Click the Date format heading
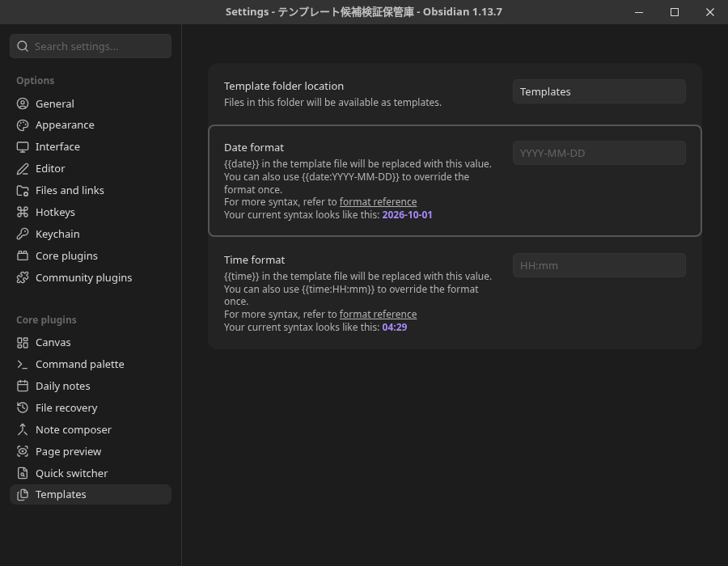Viewport: 728px width, 566px height. point(254,148)
